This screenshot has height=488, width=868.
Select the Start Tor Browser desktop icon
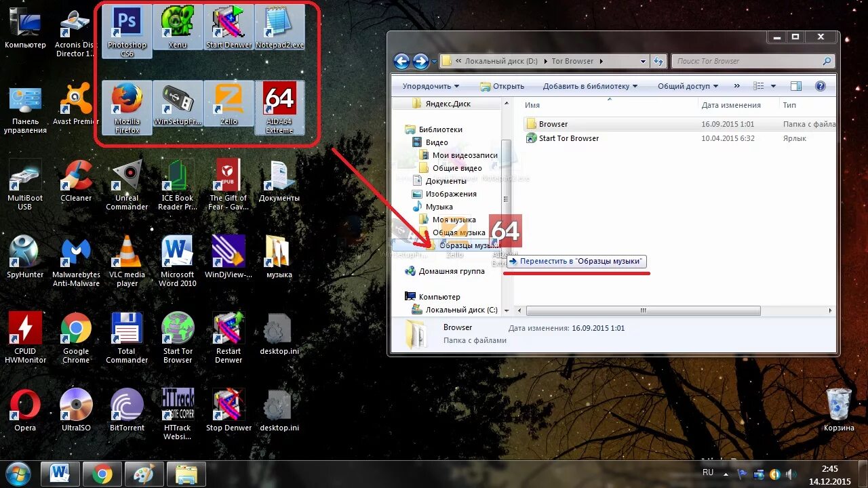click(178, 338)
